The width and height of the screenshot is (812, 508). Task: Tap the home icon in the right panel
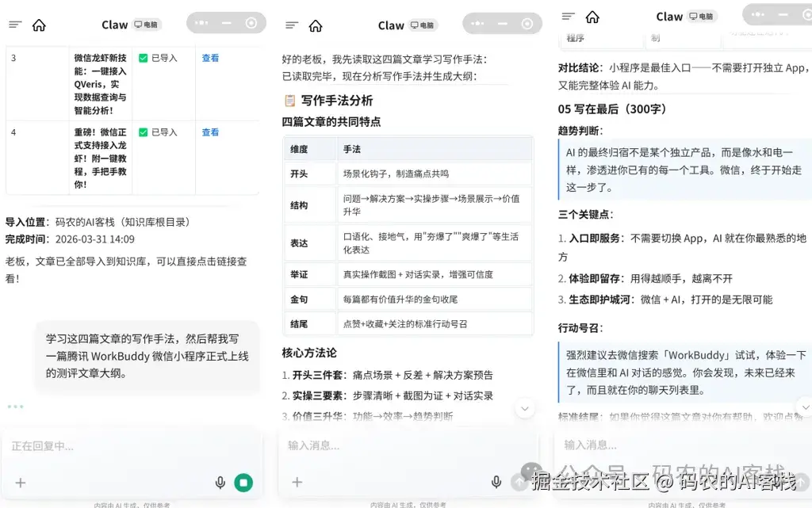tap(592, 17)
